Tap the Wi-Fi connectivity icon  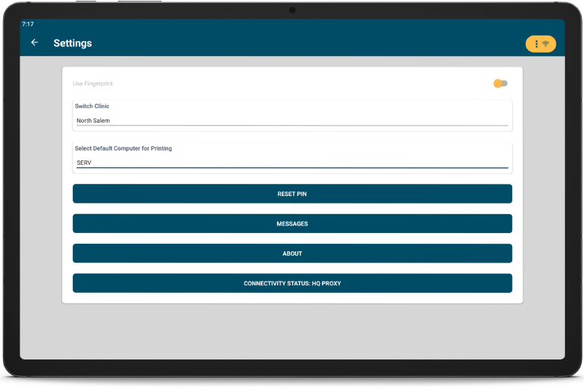(546, 44)
